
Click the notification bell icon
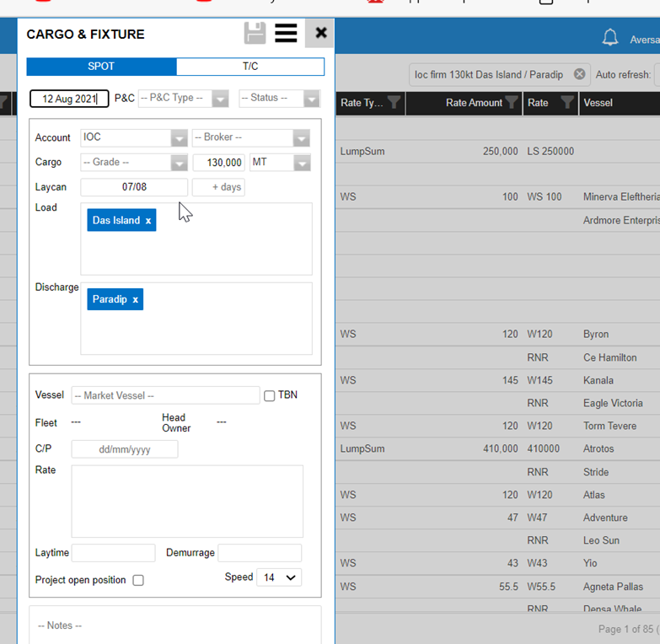click(x=609, y=38)
